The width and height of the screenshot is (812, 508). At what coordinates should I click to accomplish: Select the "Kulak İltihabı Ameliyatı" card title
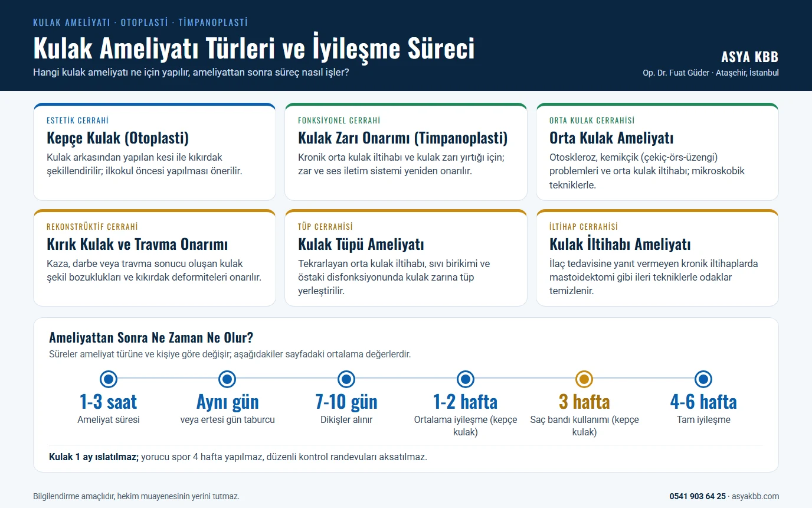pyautogui.click(x=620, y=244)
